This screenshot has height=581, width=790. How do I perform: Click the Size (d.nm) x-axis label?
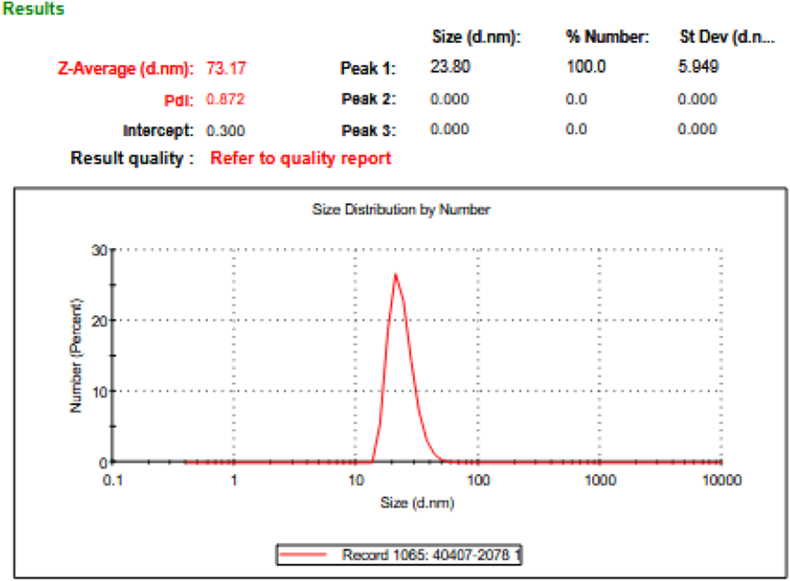pos(417,503)
